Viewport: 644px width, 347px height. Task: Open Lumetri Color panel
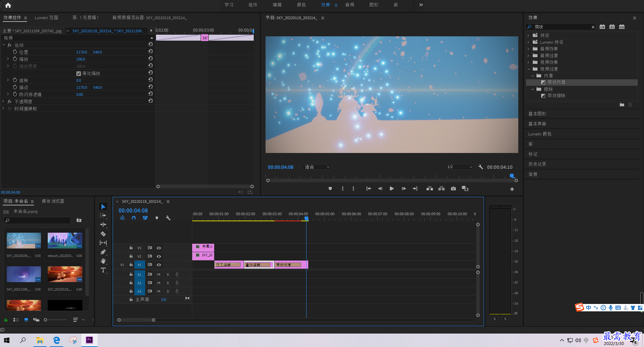540,134
